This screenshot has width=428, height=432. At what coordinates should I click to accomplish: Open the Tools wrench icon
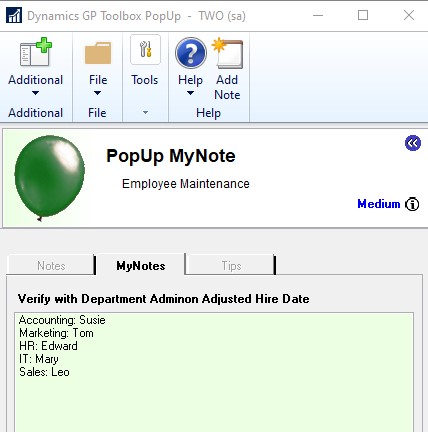point(145,50)
